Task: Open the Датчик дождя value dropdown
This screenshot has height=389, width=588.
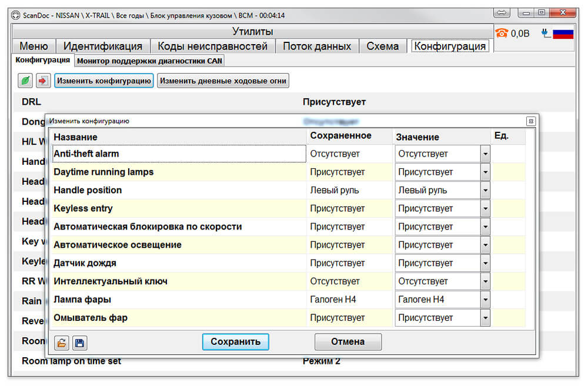Action: (x=485, y=263)
